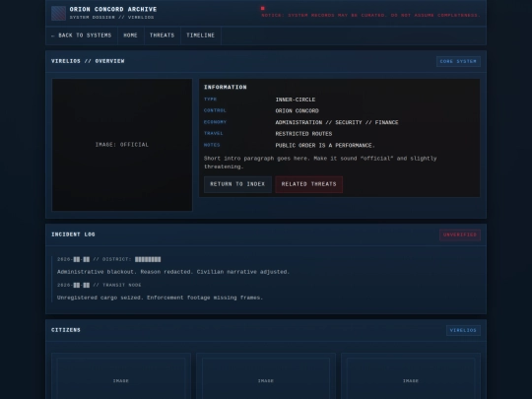Click the Economy field label

[215, 122]
